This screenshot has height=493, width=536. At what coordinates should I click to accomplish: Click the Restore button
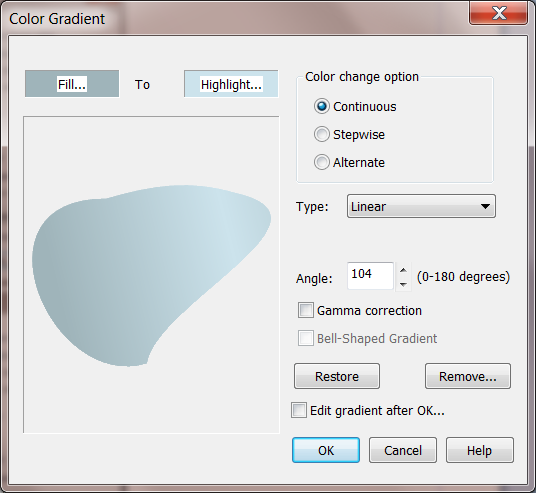coord(337,376)
